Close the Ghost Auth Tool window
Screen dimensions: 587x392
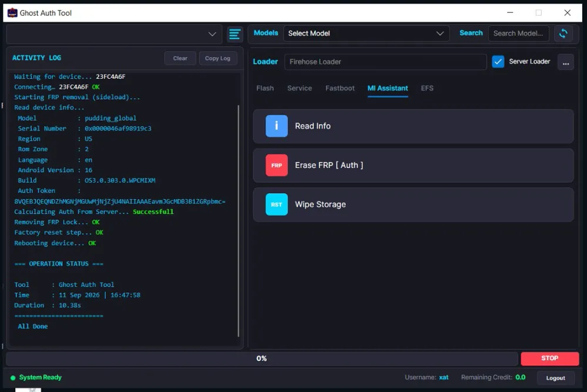(x=567, y=13)
